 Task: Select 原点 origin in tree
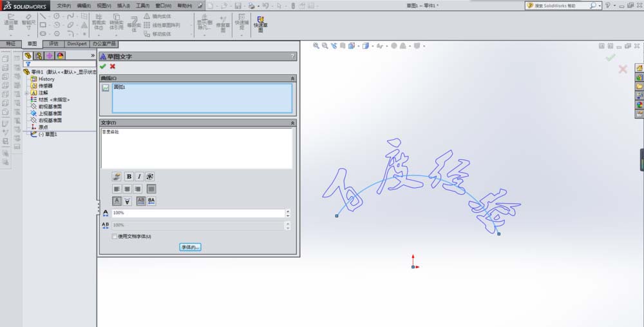tap(43, 128)
